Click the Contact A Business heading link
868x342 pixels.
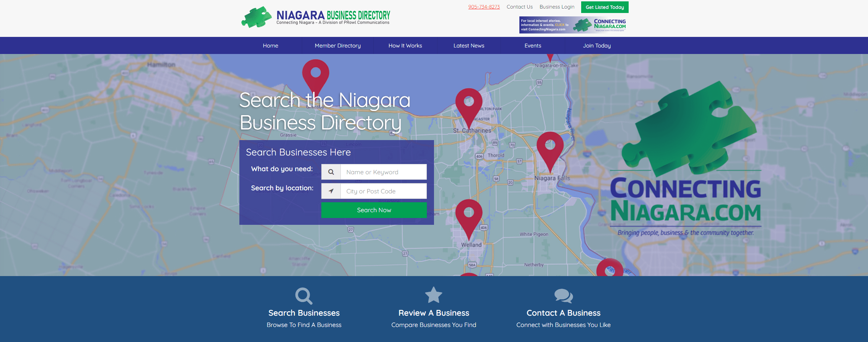click(563, 313)
